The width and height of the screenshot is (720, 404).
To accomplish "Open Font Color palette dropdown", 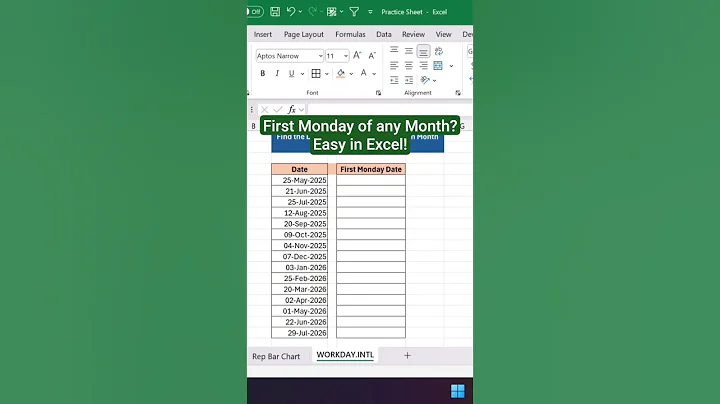I will pyautogui.click(x=374, y=73).
